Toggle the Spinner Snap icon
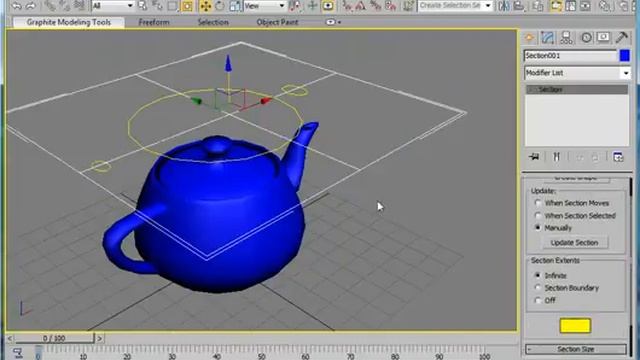 coord(391,6)
